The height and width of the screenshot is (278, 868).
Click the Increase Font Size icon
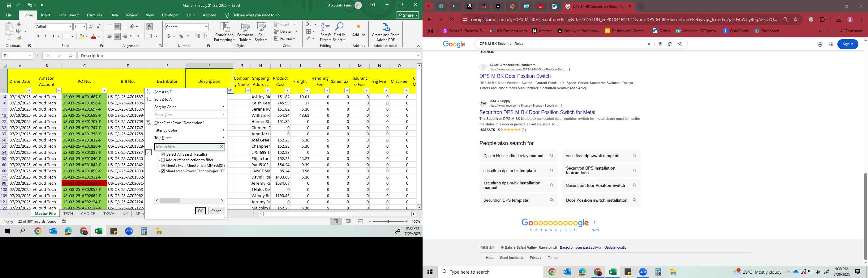click(x=91, y=27)
